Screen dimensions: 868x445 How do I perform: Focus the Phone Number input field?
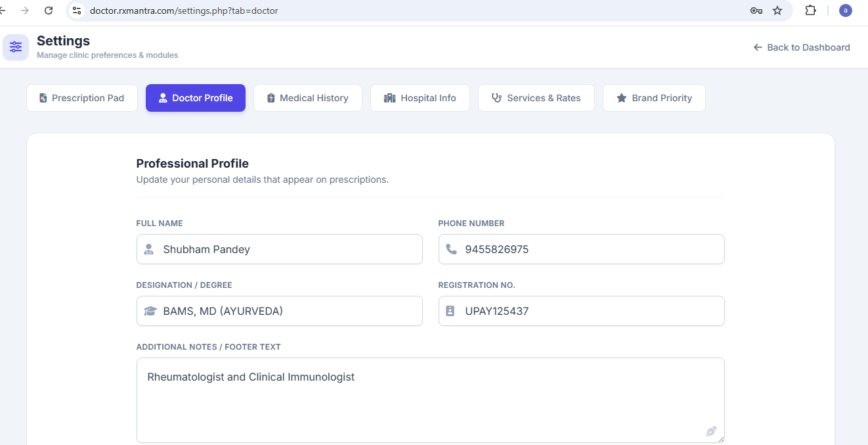pyautogui.click(x=591, y=249)
